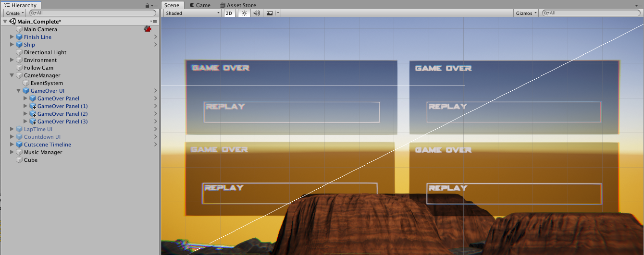The width and height of the screenshot is (644, 255).
Task: Select the Main Camera row text
Action: point(40,29)
